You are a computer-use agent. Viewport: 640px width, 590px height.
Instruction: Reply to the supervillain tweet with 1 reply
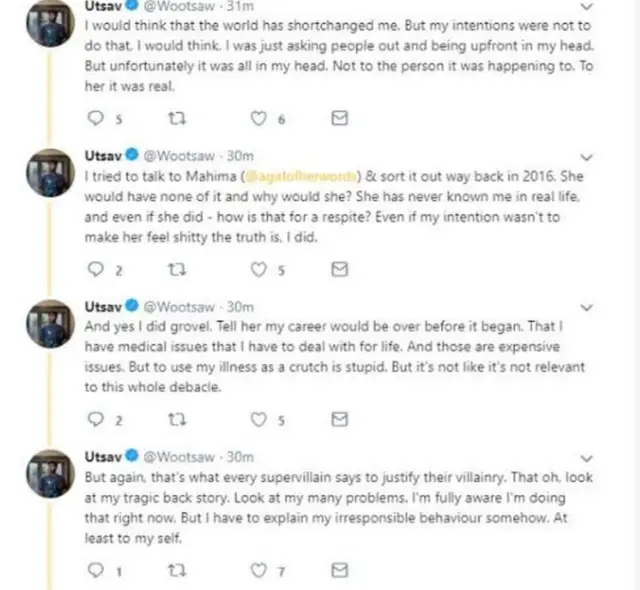click(x=96, y=570)
